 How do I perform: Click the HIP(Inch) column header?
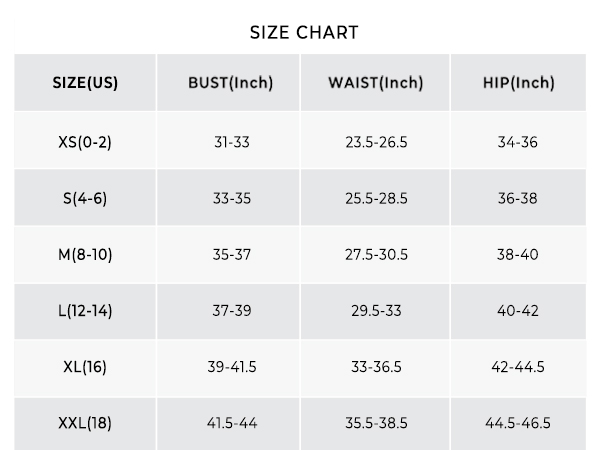tap(518, 83)
